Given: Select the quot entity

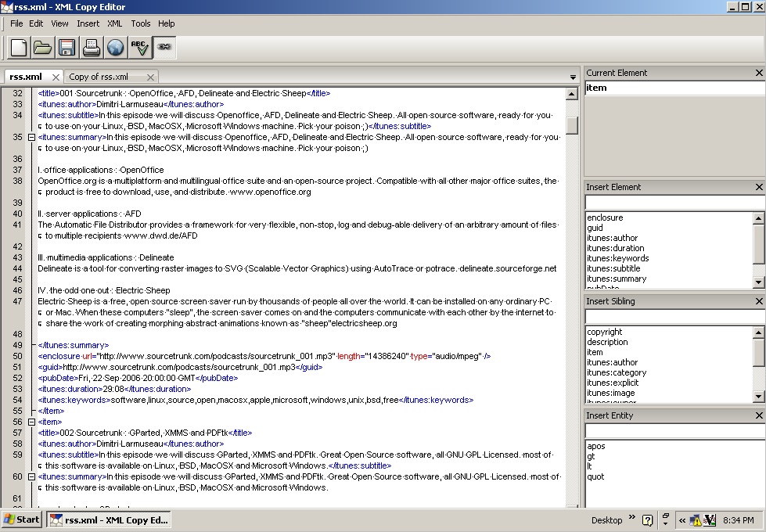Looking at the screenshot, I should 595,476.
